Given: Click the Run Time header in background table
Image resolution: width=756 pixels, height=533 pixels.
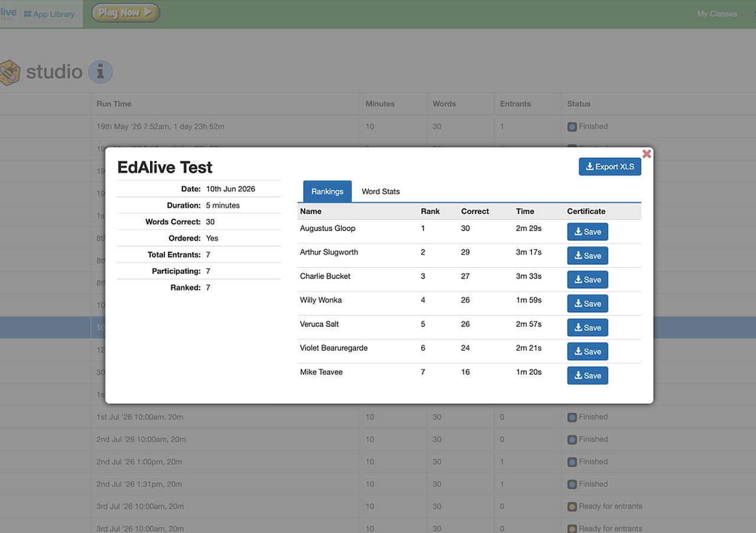Looking at the screenshot, I should [114, 104].
